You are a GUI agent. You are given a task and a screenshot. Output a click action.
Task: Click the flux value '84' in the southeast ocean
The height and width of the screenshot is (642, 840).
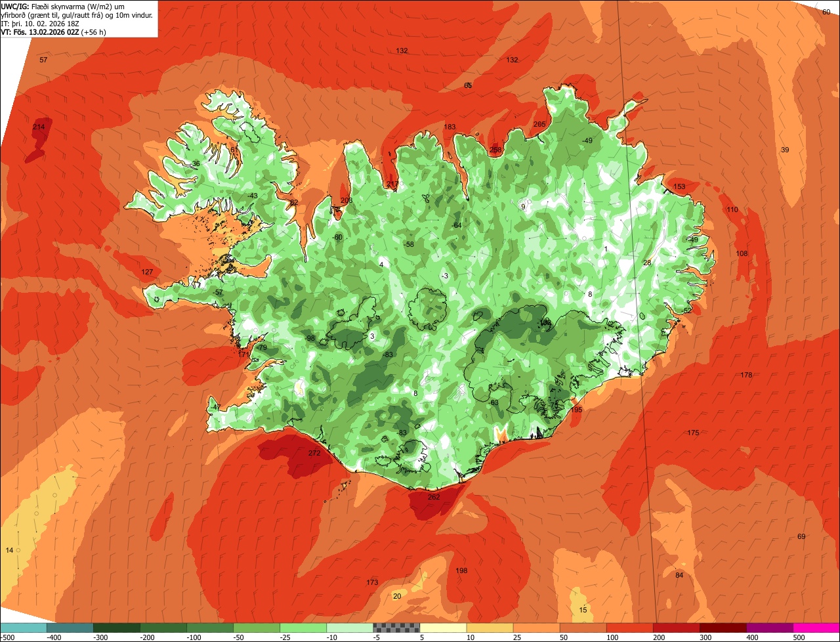[679, 575]
